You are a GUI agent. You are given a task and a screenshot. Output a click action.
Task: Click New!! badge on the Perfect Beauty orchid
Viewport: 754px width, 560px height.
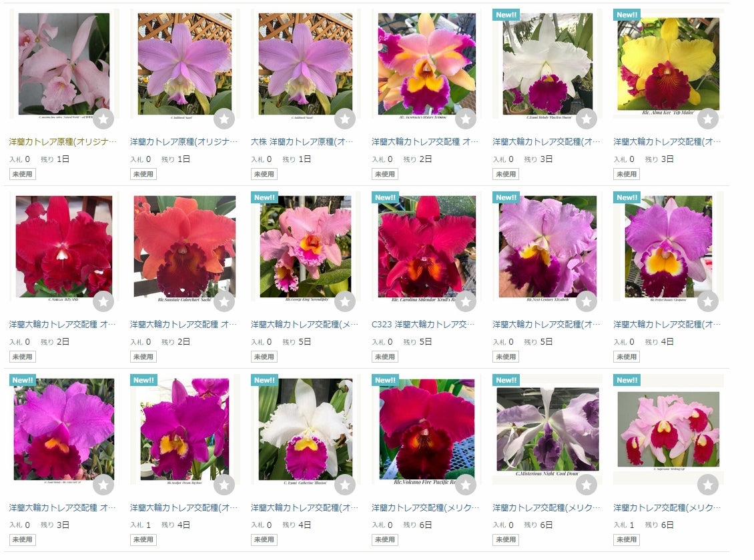[627, 197]
